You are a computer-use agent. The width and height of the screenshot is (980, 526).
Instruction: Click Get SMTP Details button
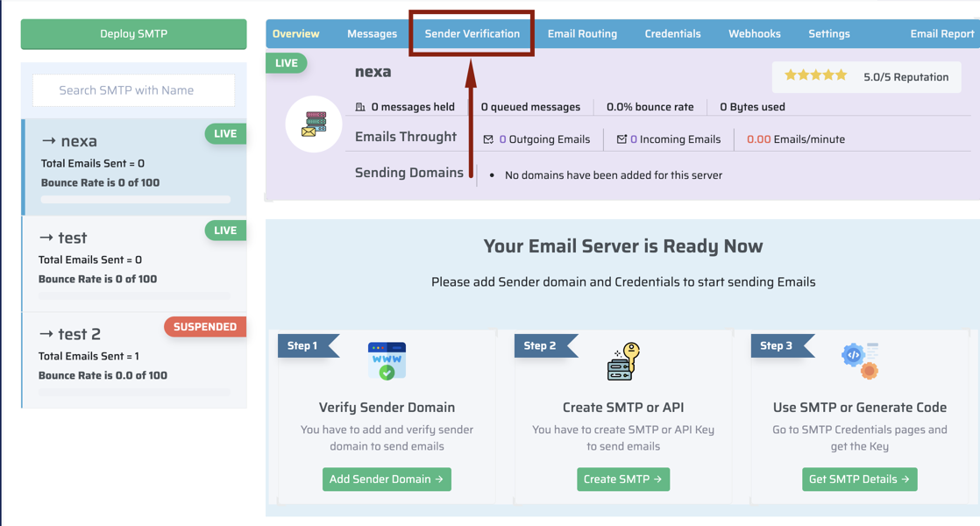859,480
